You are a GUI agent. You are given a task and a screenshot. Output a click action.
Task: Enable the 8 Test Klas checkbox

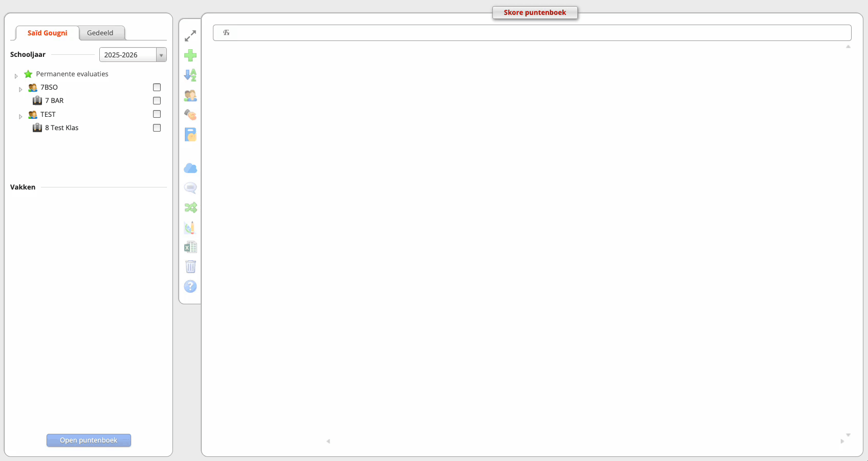click(157, 128)
